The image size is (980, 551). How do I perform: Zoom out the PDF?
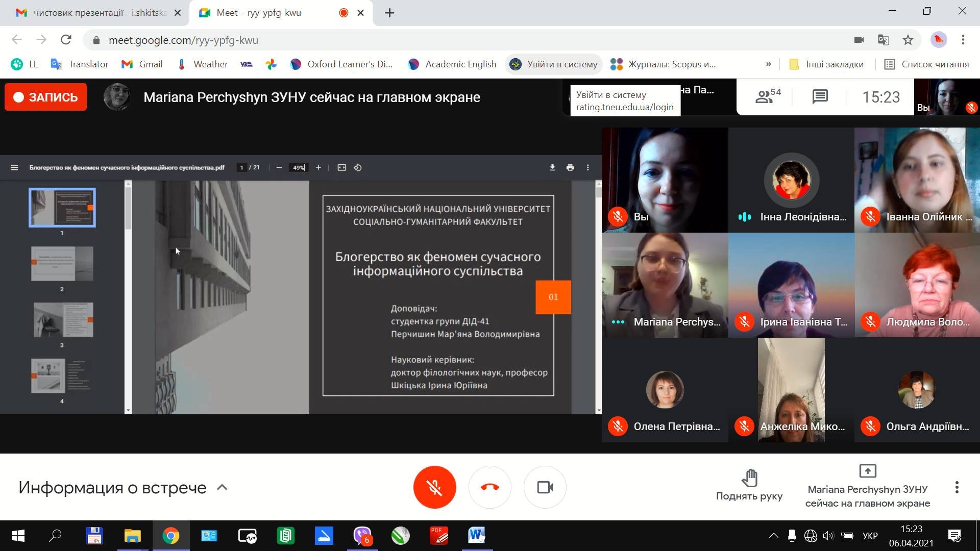279,167
